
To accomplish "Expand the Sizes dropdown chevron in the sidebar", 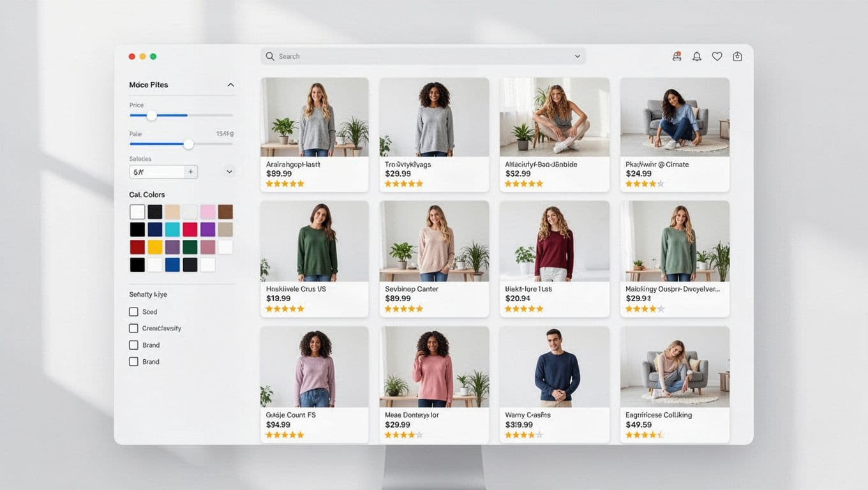I will click(229, 171).
